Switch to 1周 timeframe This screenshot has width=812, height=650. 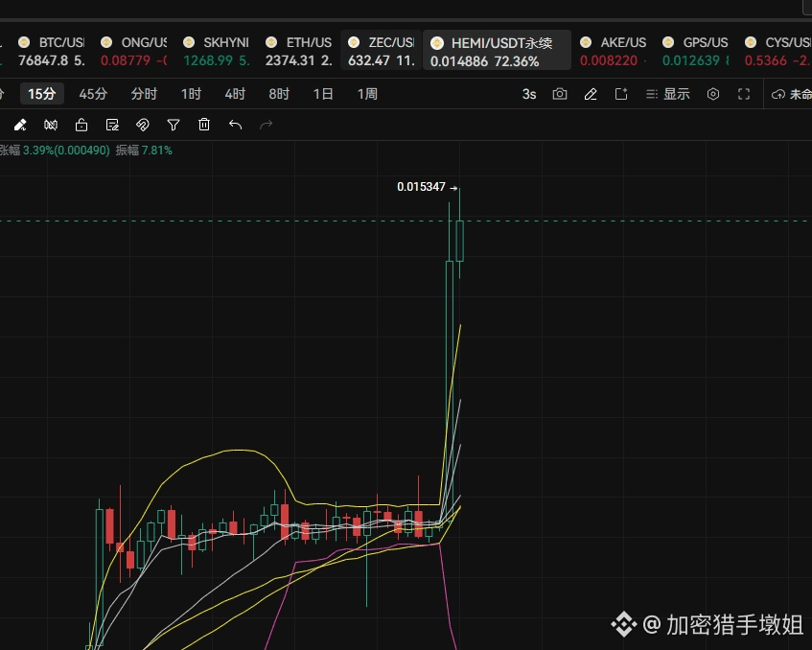(x=367, y=94)
